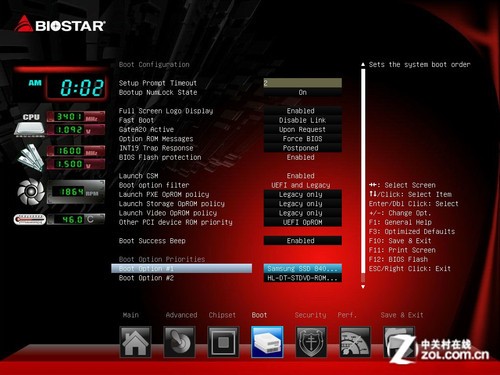Toggle Full Screen Logo Display Enabled value
This screenshot has height=375, width=500.
click(303, 111)
